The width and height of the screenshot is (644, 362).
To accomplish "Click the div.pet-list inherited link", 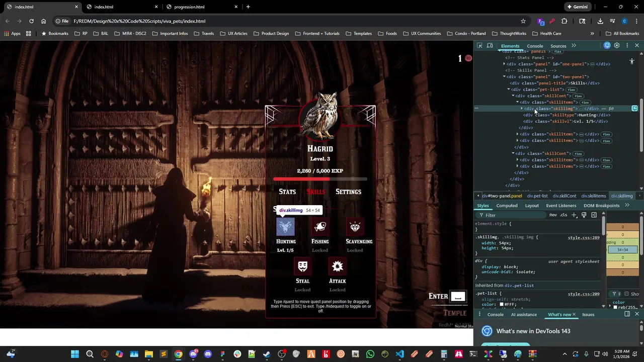I will (519, 286).
